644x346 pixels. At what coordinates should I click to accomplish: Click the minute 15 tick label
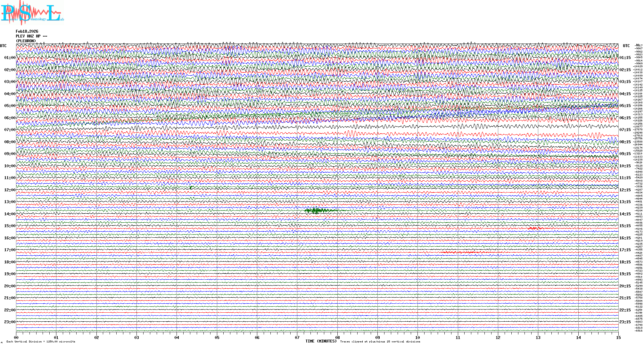[618, 338]
